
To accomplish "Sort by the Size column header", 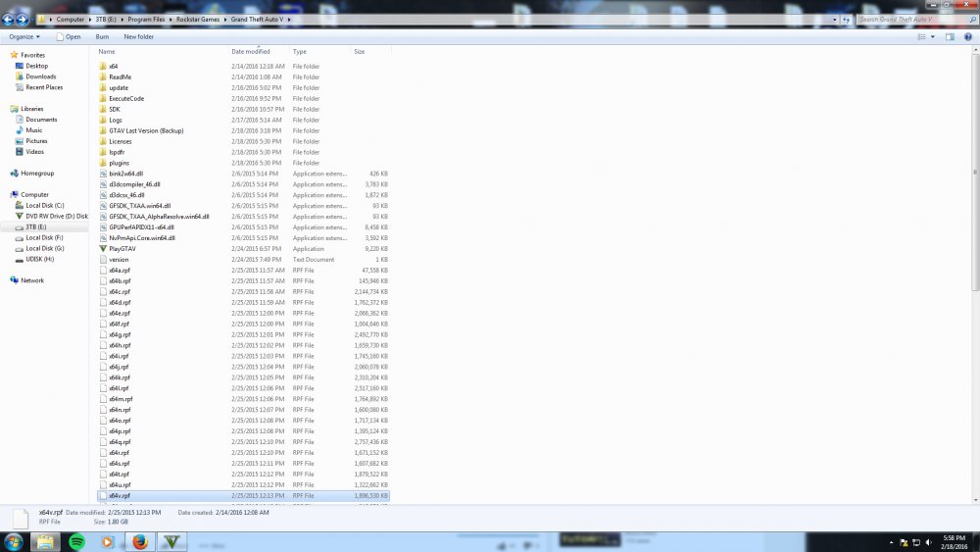I will pyautogui.click(x=360, y=51).
